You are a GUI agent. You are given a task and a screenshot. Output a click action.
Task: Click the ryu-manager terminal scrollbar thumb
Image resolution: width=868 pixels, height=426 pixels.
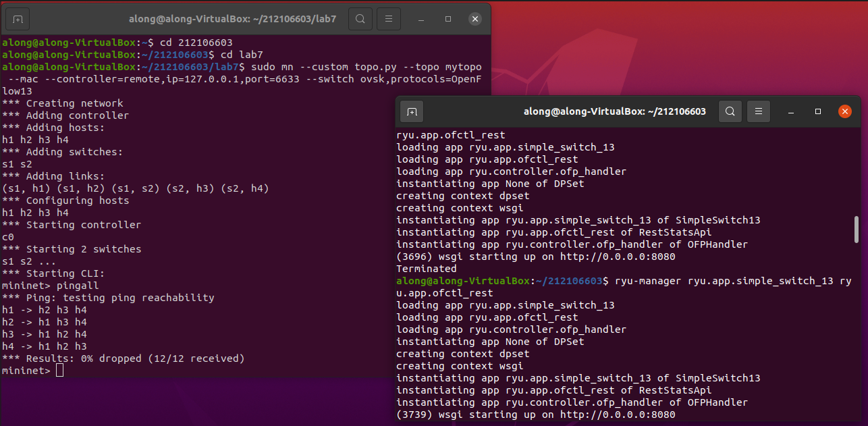(857, 230)
